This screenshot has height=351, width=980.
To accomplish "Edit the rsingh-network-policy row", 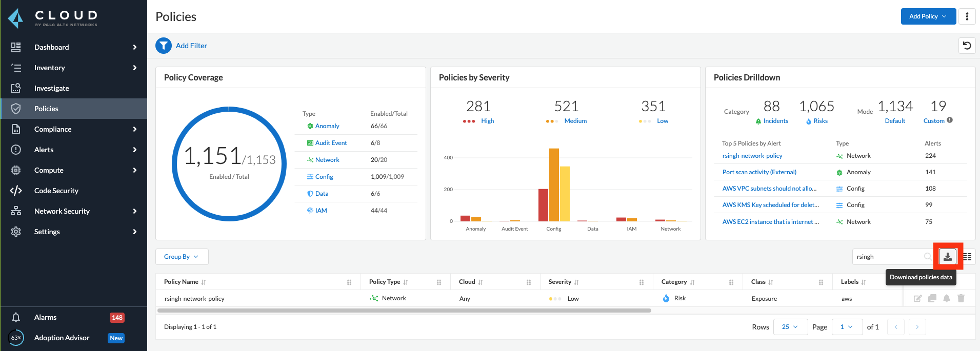I will [917, 298].
